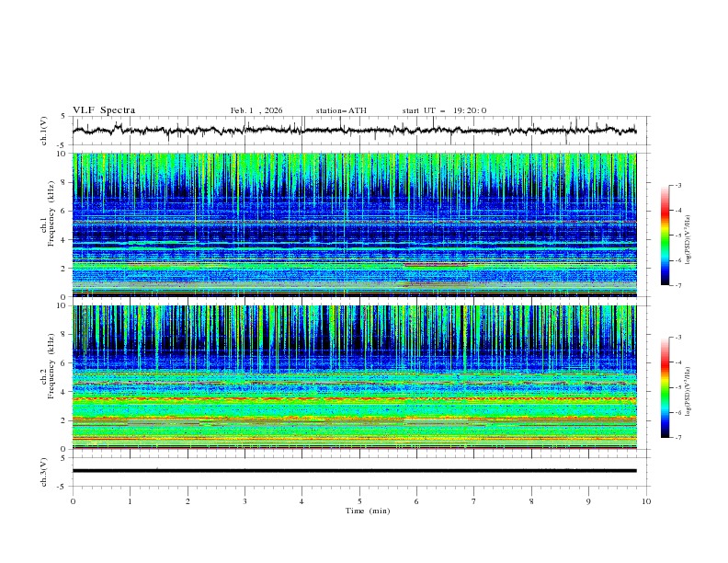Screen dimensions: 728x563
Task: Click the "Time (min)" x-axis label
Action: [x=368, y=511]
